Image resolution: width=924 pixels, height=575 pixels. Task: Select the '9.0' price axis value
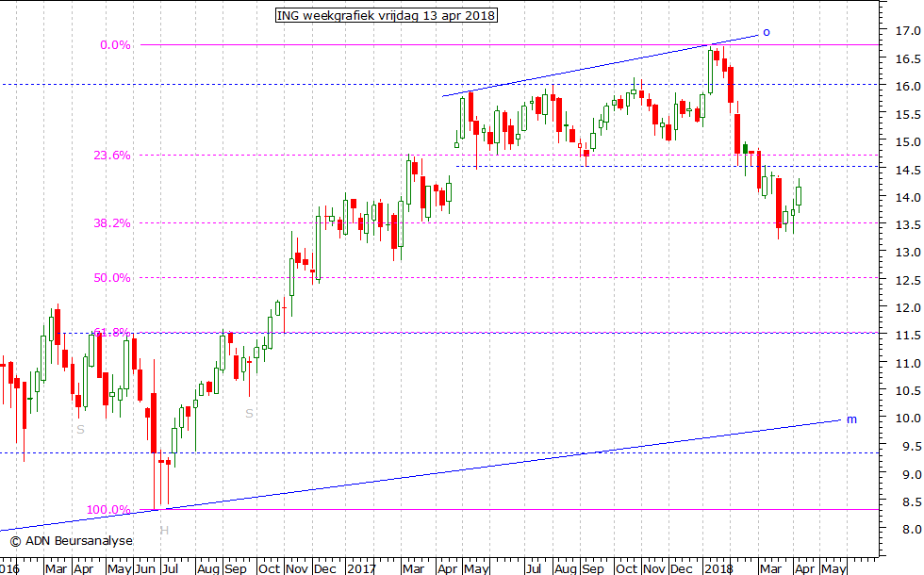click(911, 474)
